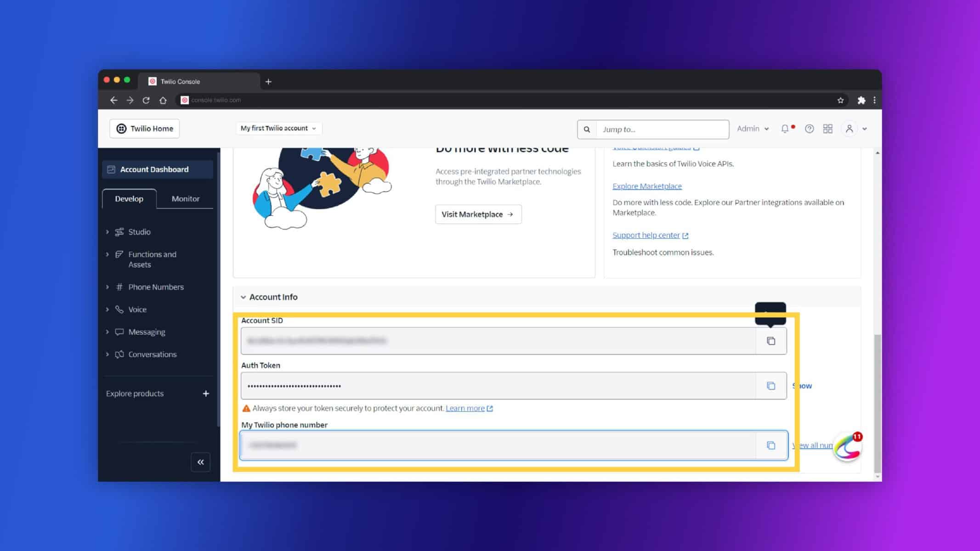Select the Twilio Console browser tab
This screenshot has width=980, height=551.
(x=198, y=82)
